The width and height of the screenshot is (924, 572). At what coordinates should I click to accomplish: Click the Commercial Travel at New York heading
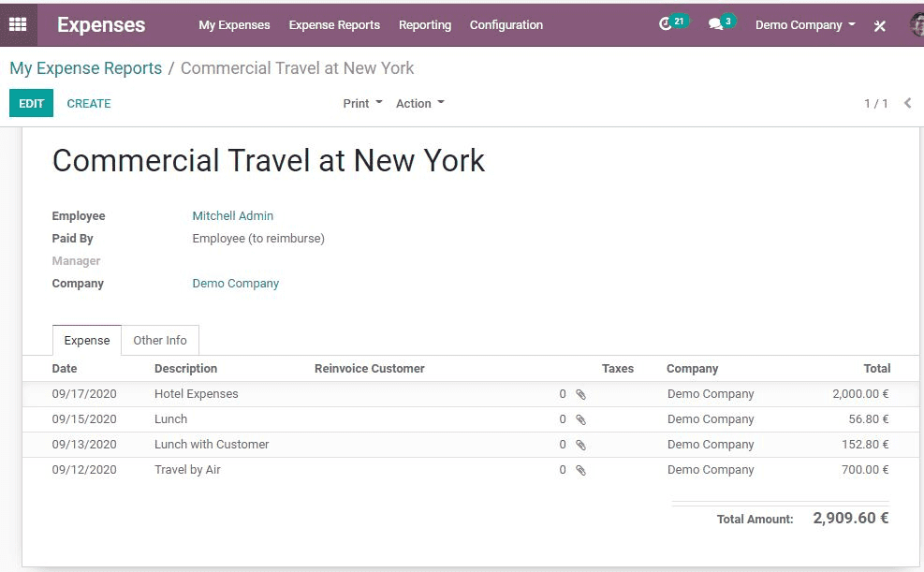[269, 160]
